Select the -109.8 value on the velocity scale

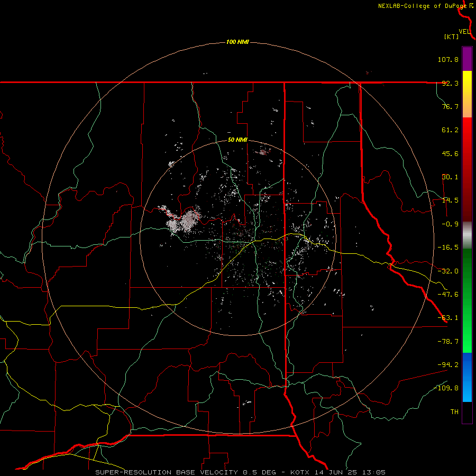pyautogui.click(x=446, y=388)
